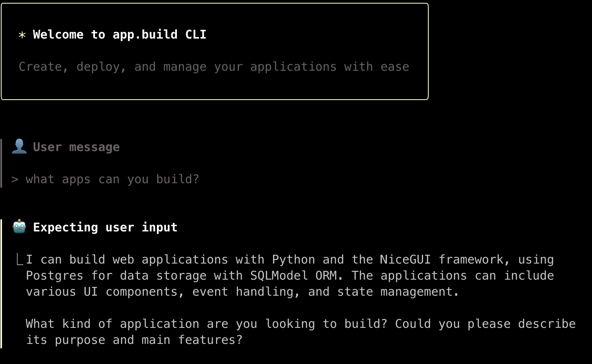Click the 'Create, deploy, and manage' tagline
592x364 pixels.
pyautogui.click(x=214, y=67)
